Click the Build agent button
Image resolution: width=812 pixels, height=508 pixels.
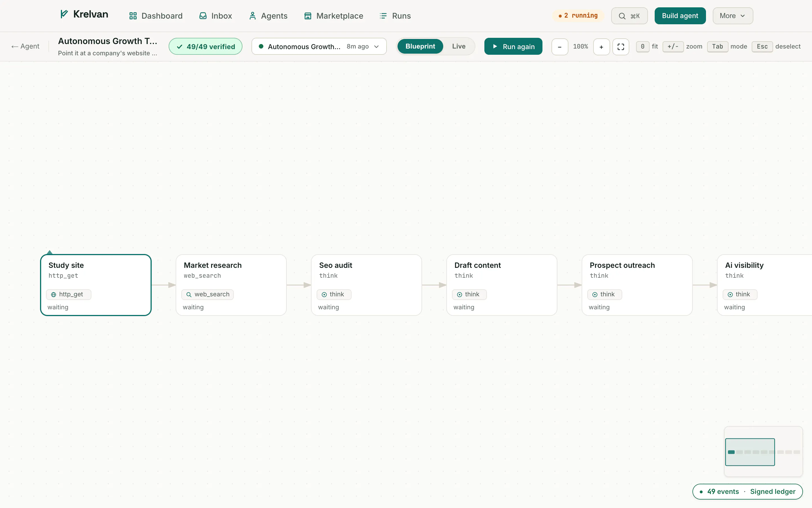coord(680,16)
